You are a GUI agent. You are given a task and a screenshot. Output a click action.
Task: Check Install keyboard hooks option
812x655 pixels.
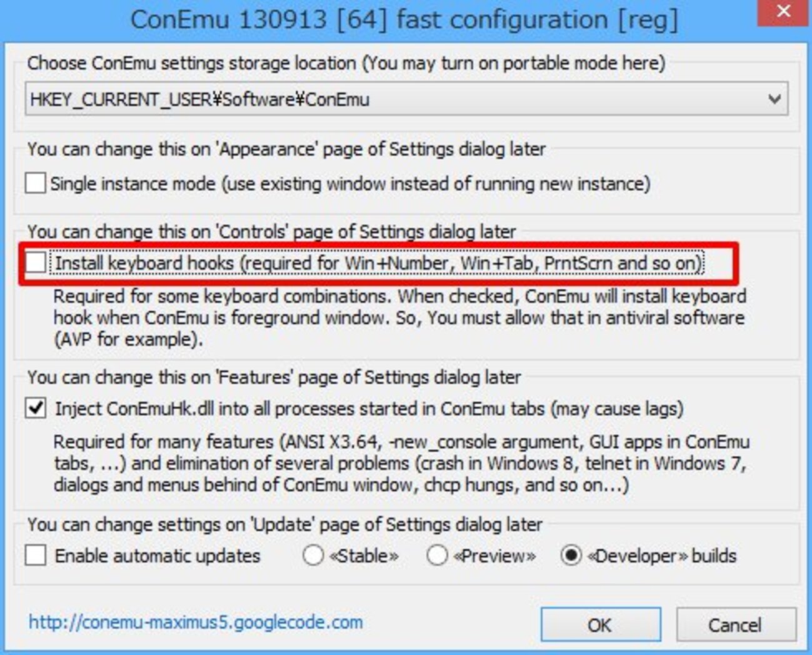pos(36,263)
